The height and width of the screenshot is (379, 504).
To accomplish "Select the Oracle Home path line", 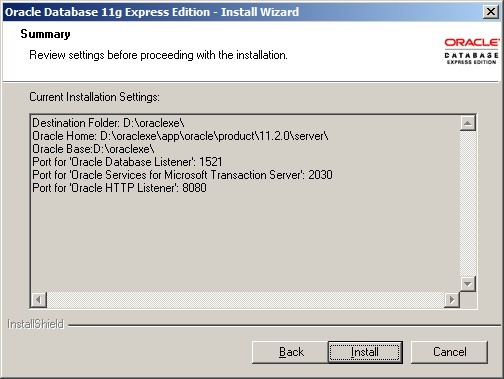I will [180, 136].
